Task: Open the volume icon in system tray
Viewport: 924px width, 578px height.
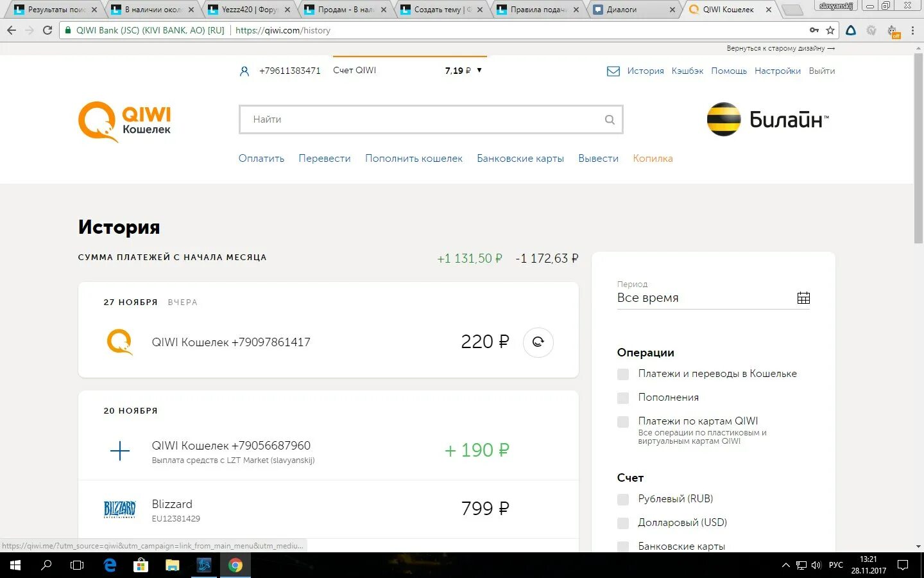Action: (x=816, y=565)
